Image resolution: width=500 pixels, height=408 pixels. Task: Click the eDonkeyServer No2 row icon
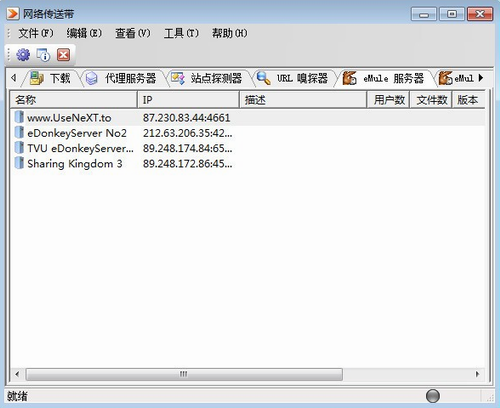click(19, 132)
